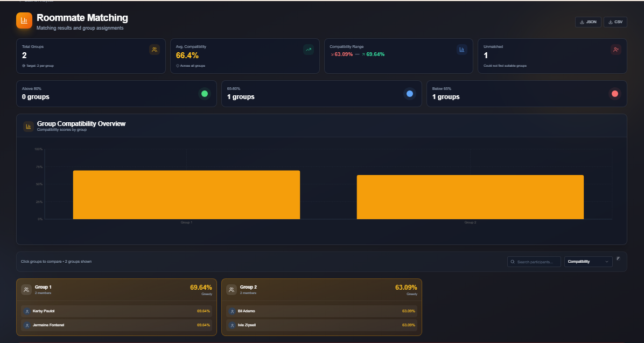Click the red dot in Below 65% card
The height and width of the screenshot is (343, 644).
[615, 94]
